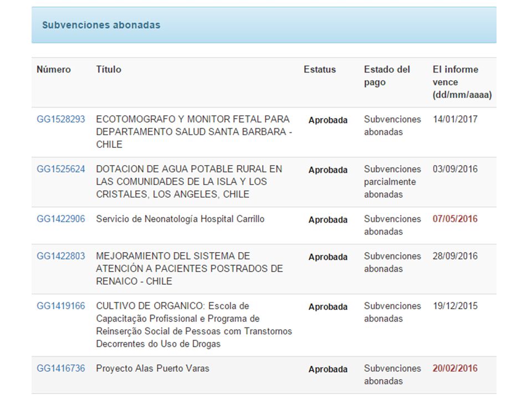The width and height of the screenshot is (532, 399).
Task: Select title 'Proyecto Alas Puerto Varas'
Action: coord(153,368)
